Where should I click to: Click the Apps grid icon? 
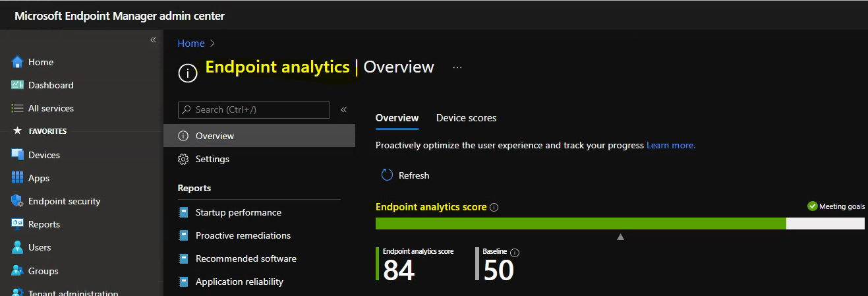(18, 178)
